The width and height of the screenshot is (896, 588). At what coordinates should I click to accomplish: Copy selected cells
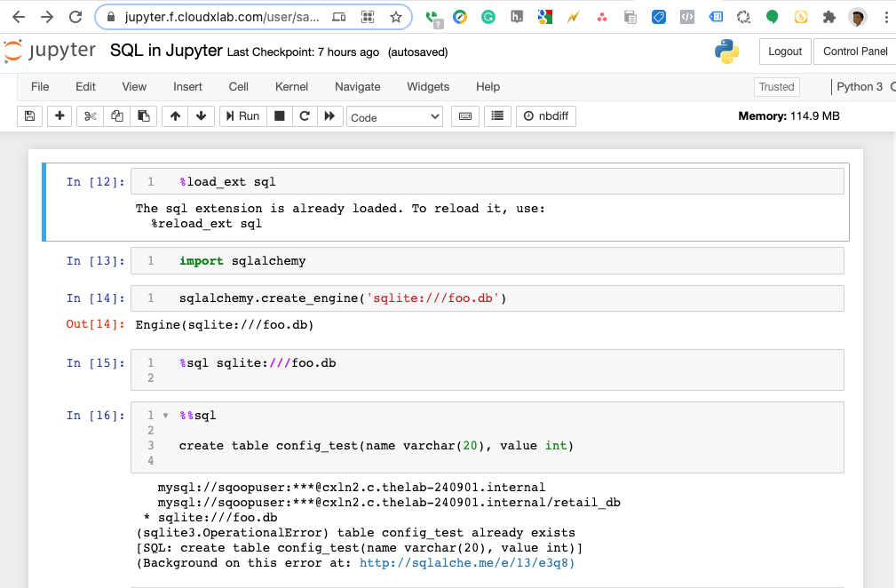(116, 116)
